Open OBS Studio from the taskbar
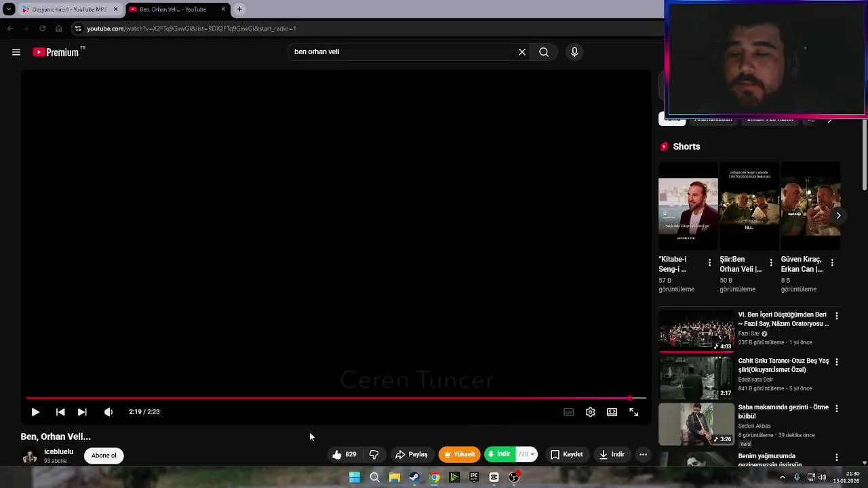Screen dimensions: 868x488 click(514, 477)
